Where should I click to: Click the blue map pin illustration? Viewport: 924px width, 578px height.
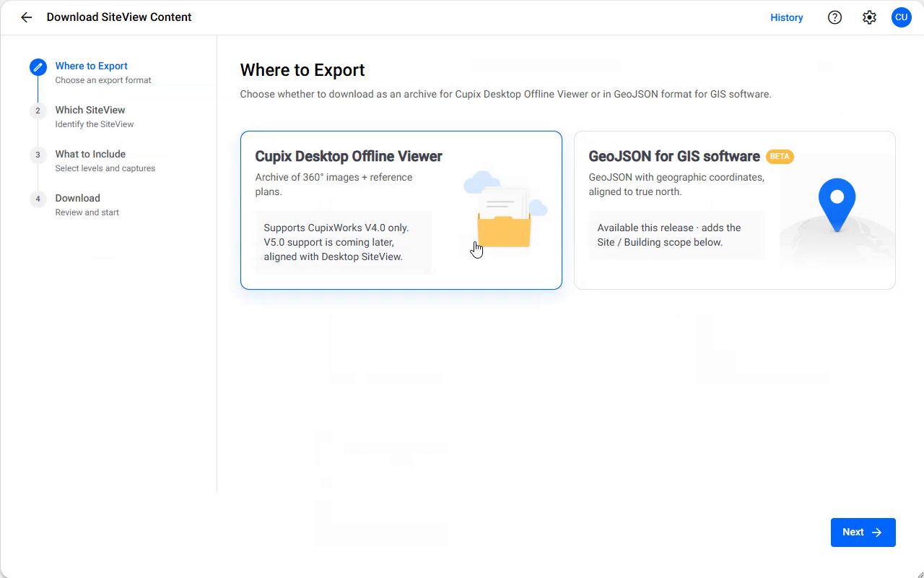point(837,205)
